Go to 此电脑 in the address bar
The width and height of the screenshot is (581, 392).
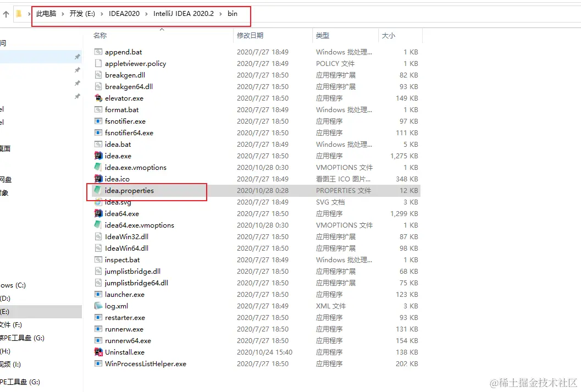46,14
